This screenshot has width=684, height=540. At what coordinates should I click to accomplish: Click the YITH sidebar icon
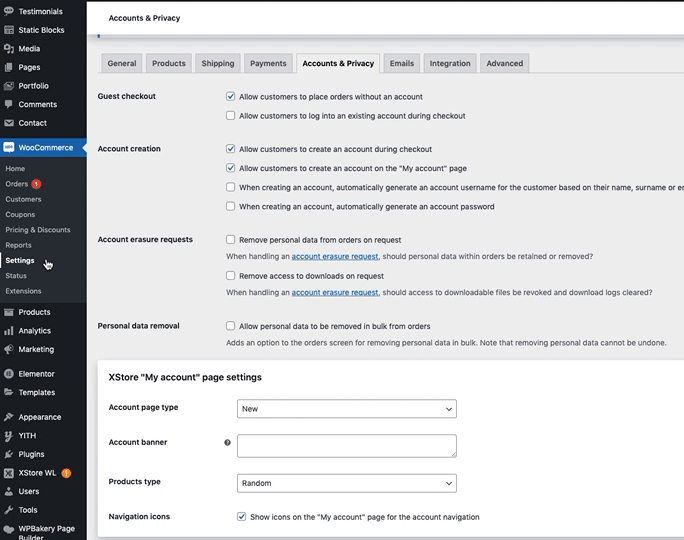click(9, 436)
